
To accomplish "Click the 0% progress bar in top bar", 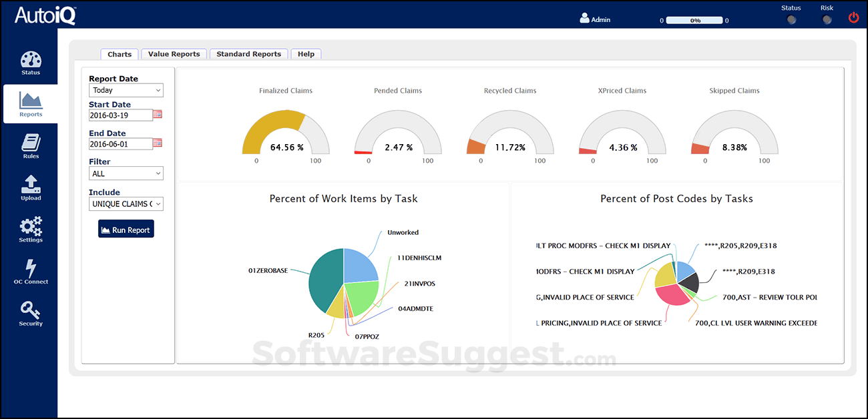I will (694, 20).
